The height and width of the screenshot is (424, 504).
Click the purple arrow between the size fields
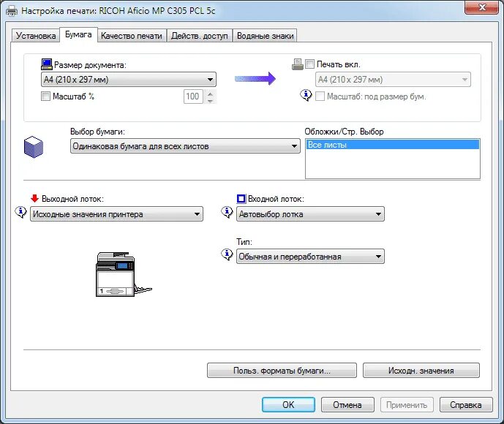click(255, 79)
